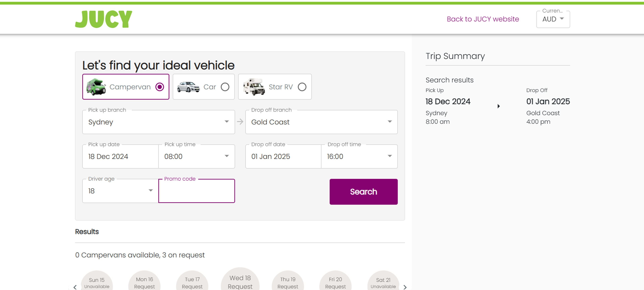644x290 pixels.
Task: Click 'Gold Coast' in Trip Summary
Action: [543, 113]
